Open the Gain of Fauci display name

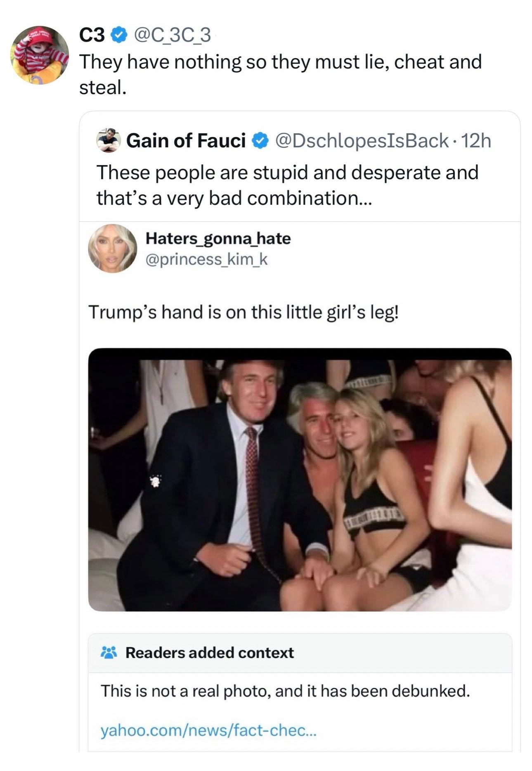186,141
